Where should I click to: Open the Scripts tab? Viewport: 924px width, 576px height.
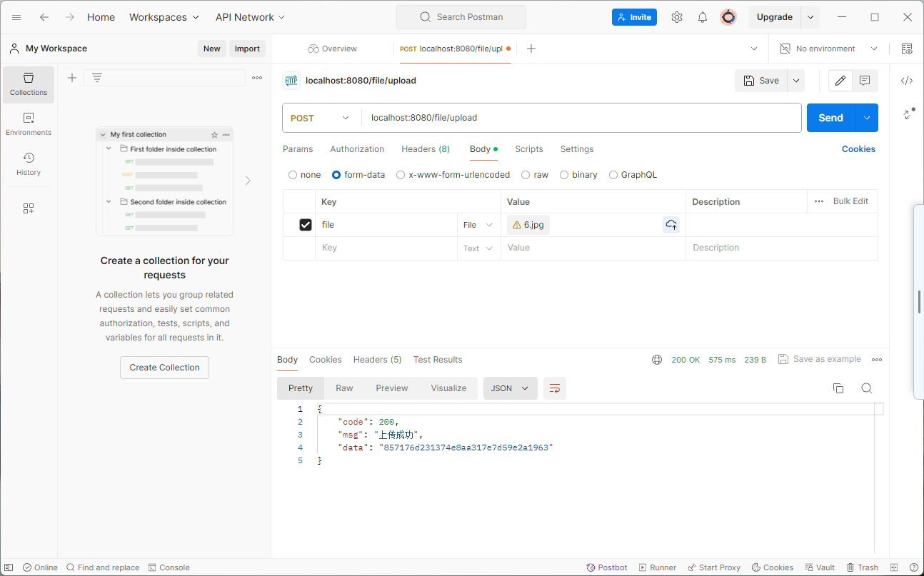529,149
